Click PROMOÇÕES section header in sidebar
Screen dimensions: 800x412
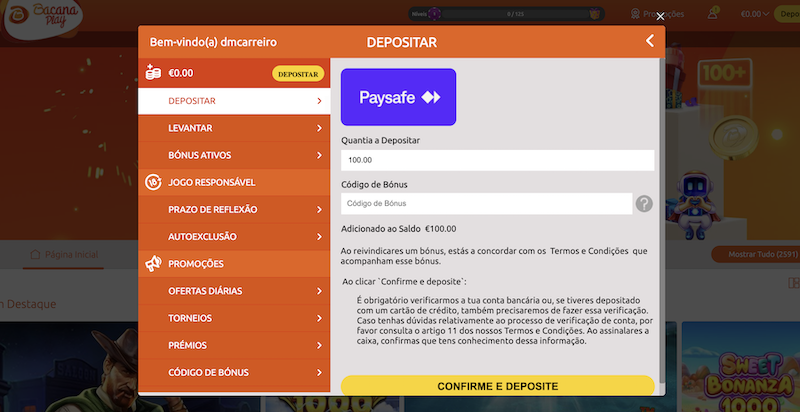click(234, 264)
